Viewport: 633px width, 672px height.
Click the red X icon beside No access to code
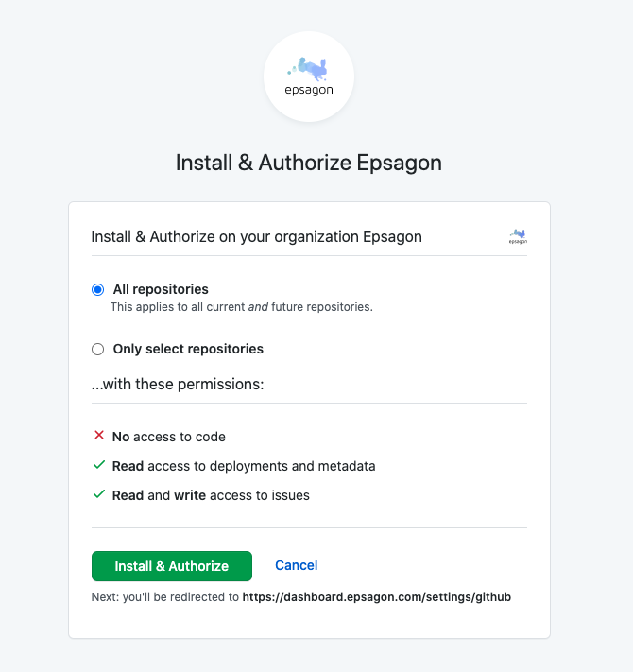(99, 436)
